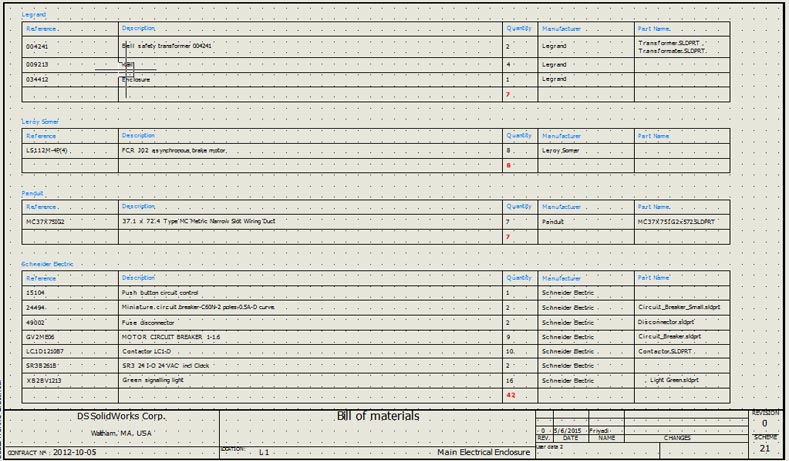The height and width of the screenshot is (461, 789).
Task: Select DS SolidWorks Corp. in title block
Action: [122, 416]
